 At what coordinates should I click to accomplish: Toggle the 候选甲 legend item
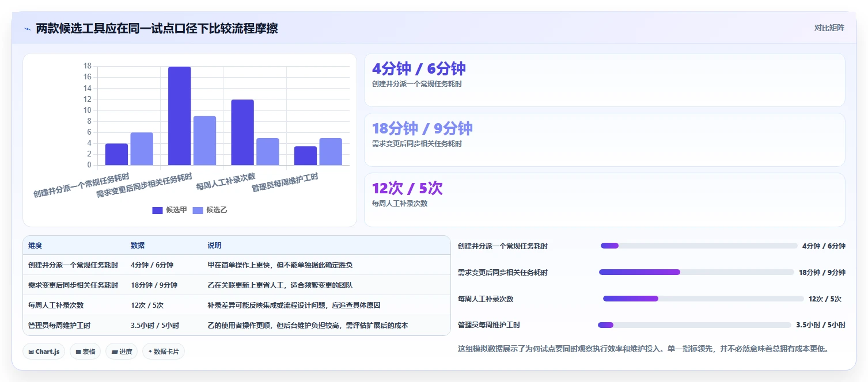[169, 210]
